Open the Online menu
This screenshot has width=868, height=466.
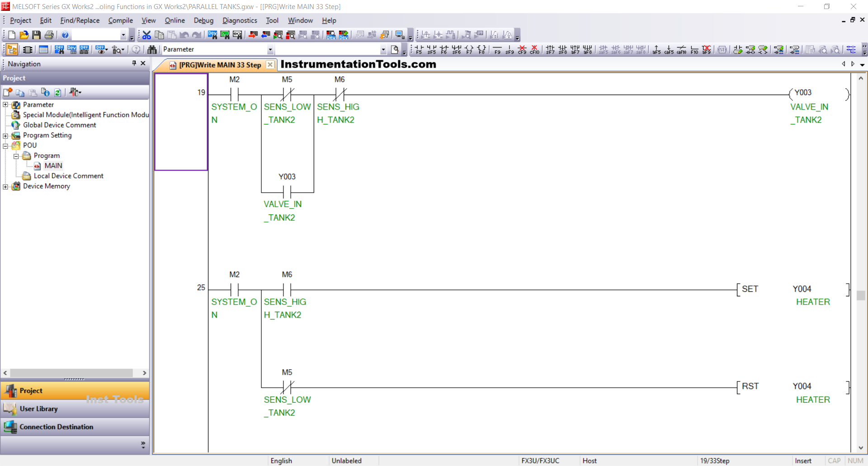175,20
